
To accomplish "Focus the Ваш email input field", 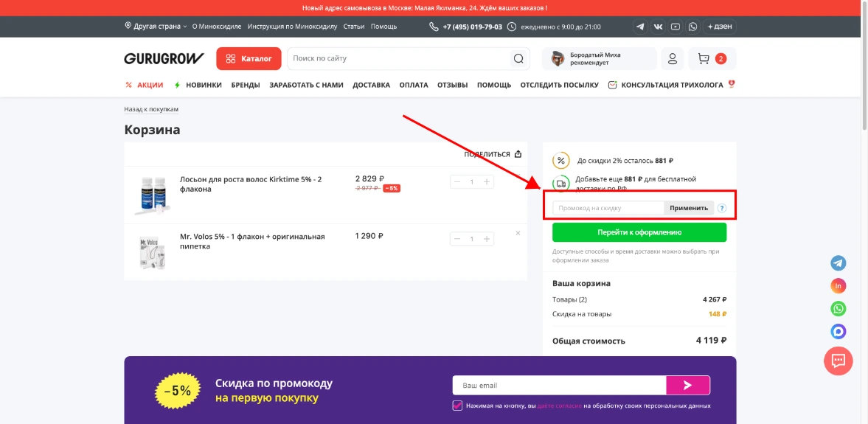I will (559, 385).
